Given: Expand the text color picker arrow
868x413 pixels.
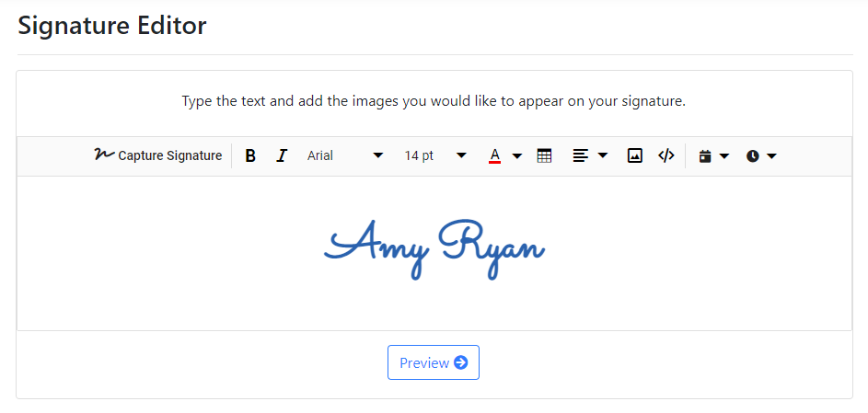Looking at the screenshot, I should [517, 156].
